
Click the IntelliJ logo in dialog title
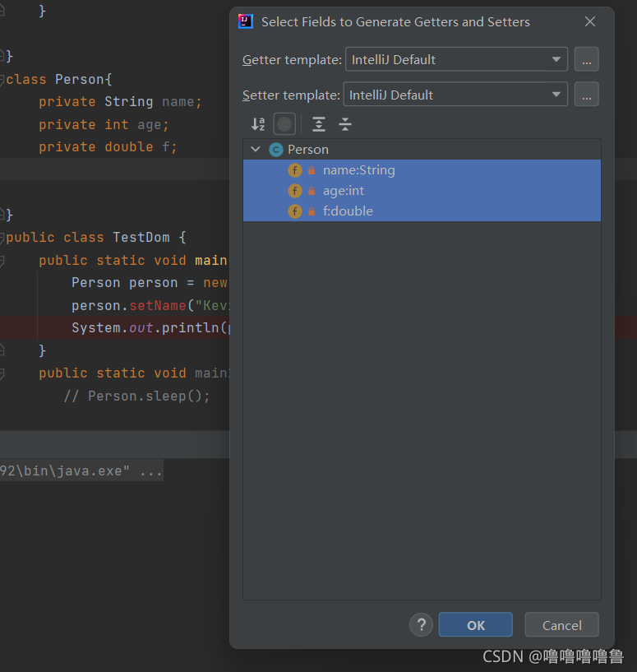[x=246, y=21]
